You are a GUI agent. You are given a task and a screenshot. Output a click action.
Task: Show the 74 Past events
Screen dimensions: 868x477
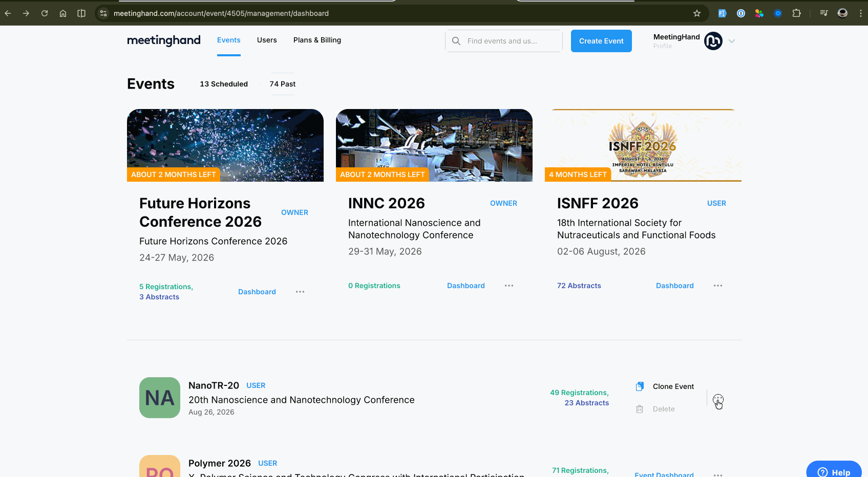[282, 84]
